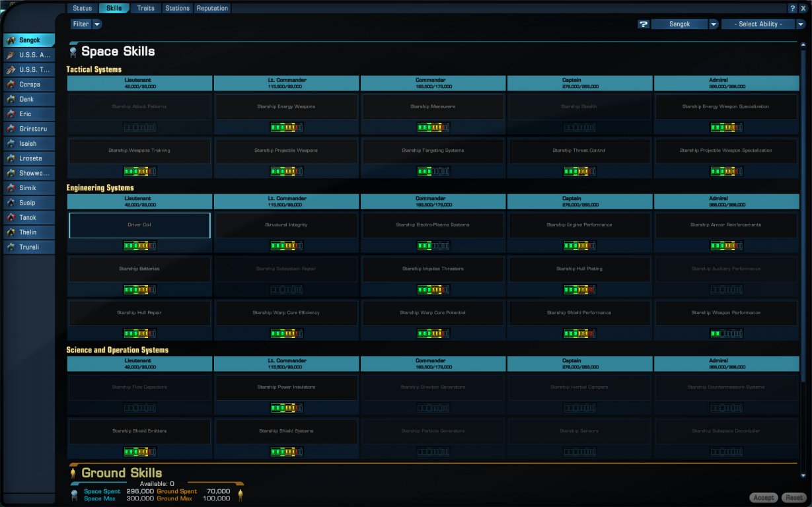812x507 pixels.
Task: Select the Starship Subsystem Repair skill
Action: 286,269
